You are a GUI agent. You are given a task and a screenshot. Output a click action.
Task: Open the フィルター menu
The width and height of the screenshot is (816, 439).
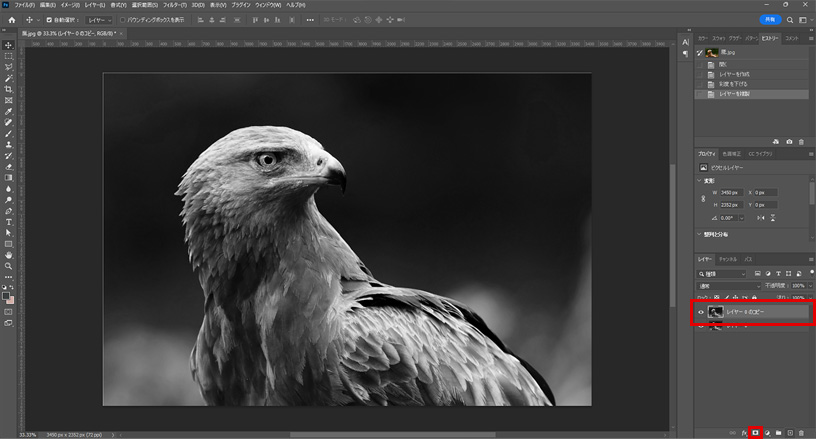174,5
